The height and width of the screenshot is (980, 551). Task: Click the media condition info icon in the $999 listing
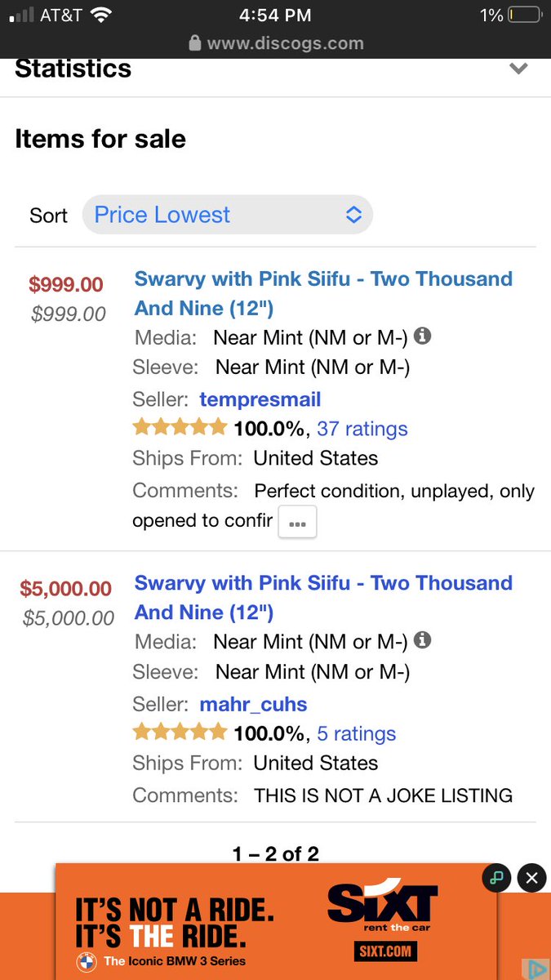point(422,336)
